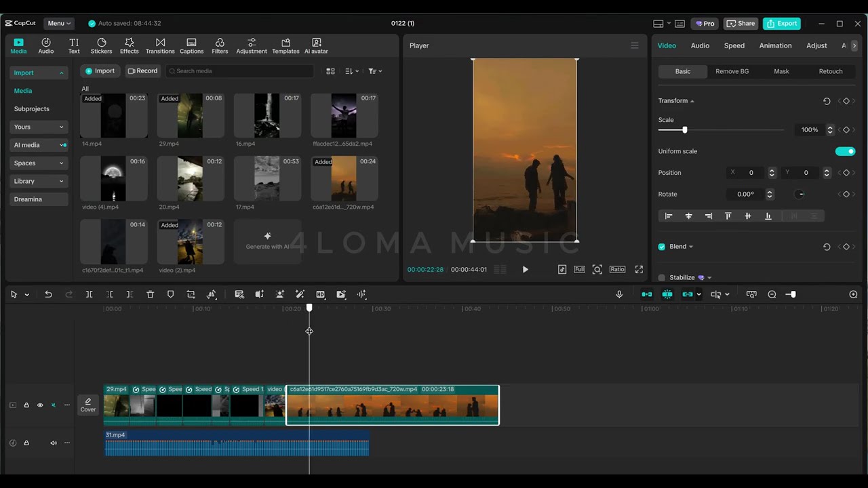The image size is (868, 488).
Task: Collapse the Import section
Action: pos(39,73)
